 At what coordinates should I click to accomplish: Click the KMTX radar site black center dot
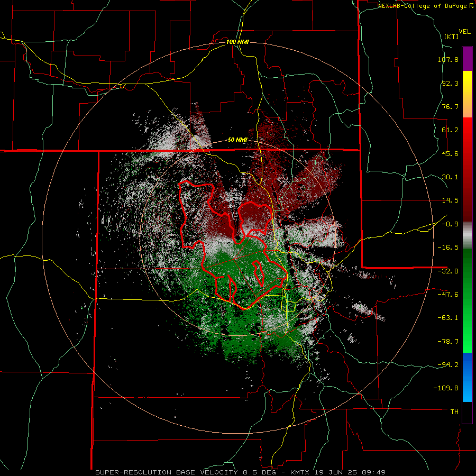[237, 237]
